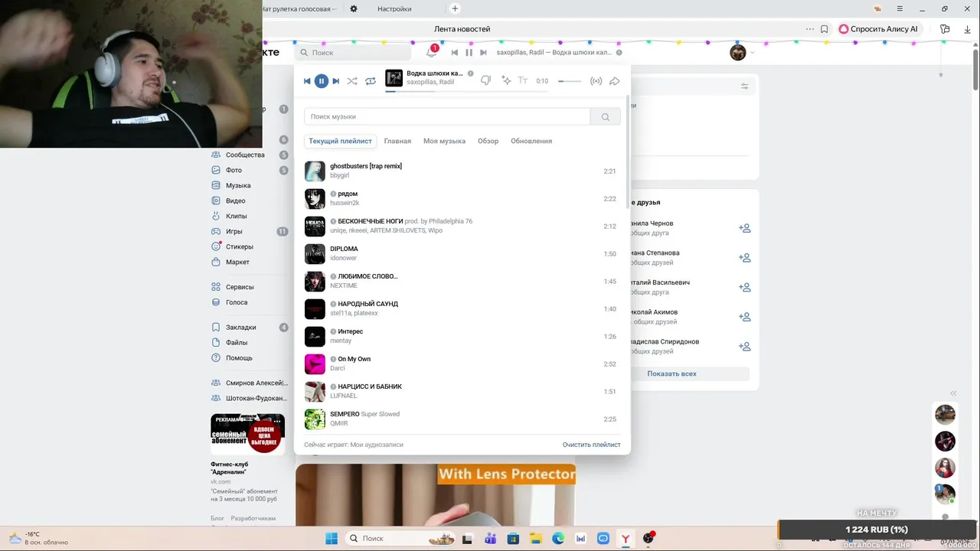Image resolution: width=980 pixels, height=551 pixels.
Task: Toggle music status broadcasting icon
Action: 596,80
